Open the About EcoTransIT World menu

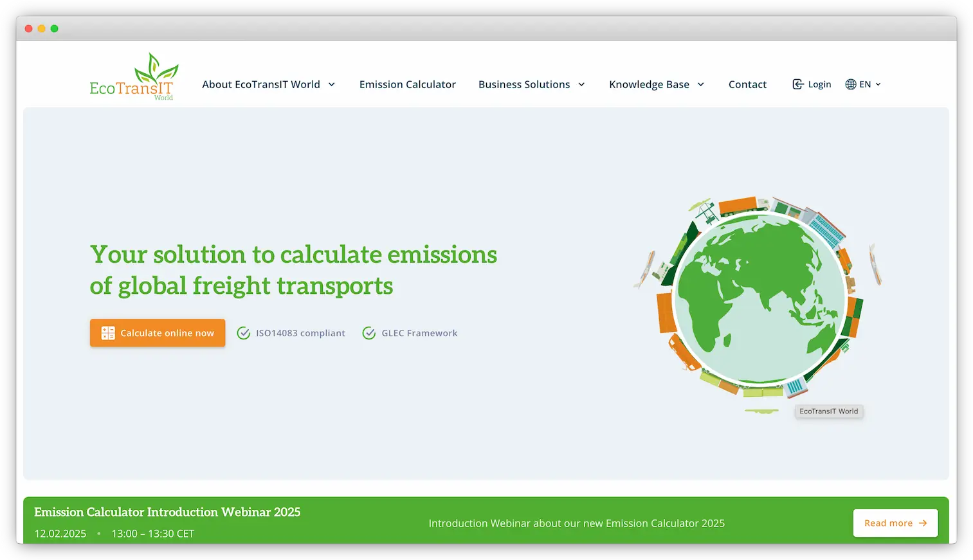coord(261,84)
